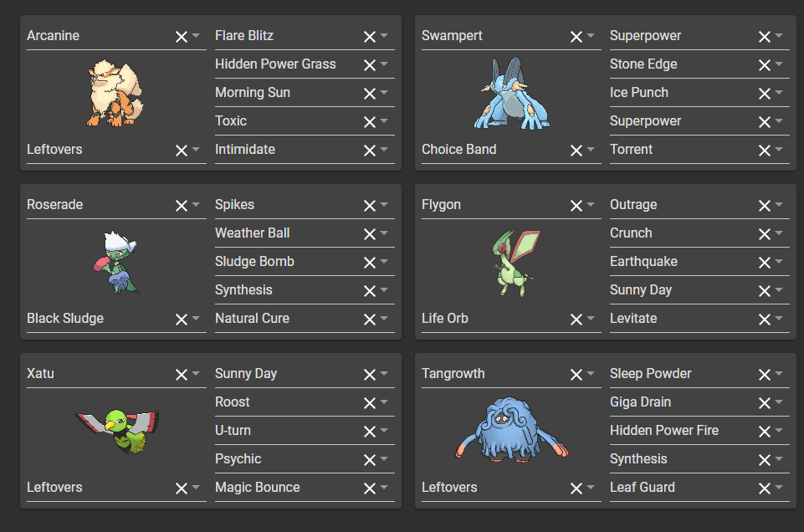This screenshot has width=804, height=532.
Task: Clear the Arcanine species field
Action: (x=181, y=37)
